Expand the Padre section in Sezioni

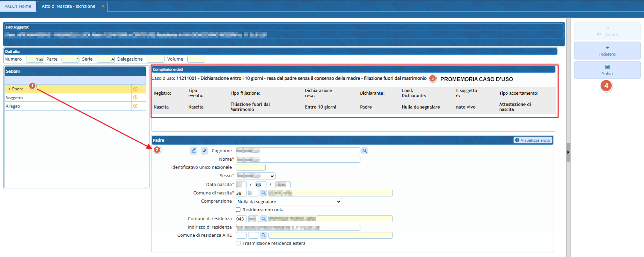click(x=9, y=89)
